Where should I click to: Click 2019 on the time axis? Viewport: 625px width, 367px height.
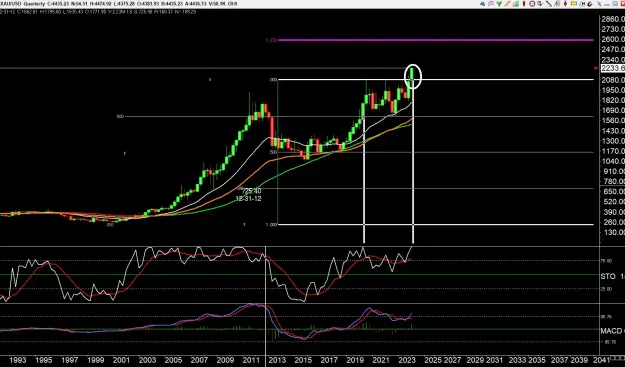tap(355, 360)
